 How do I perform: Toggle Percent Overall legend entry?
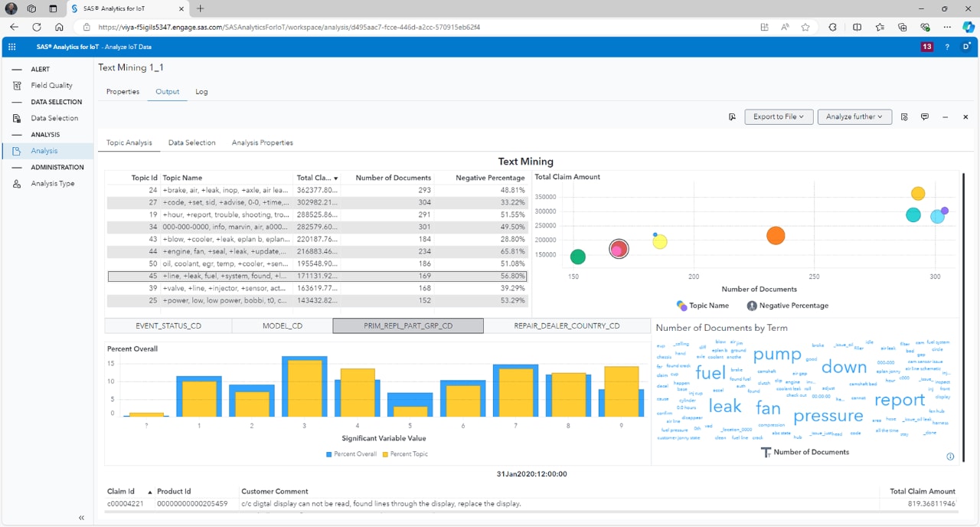tap(351, 454)
